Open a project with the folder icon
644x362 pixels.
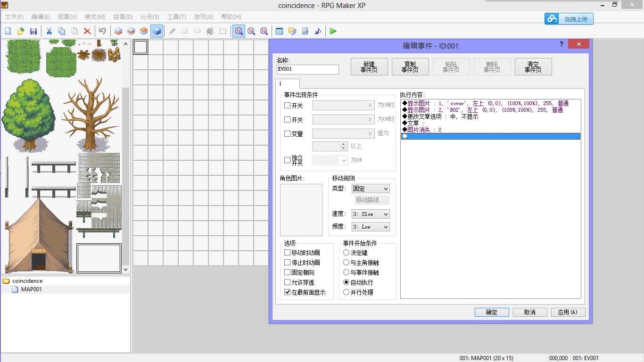pos(21,31)
